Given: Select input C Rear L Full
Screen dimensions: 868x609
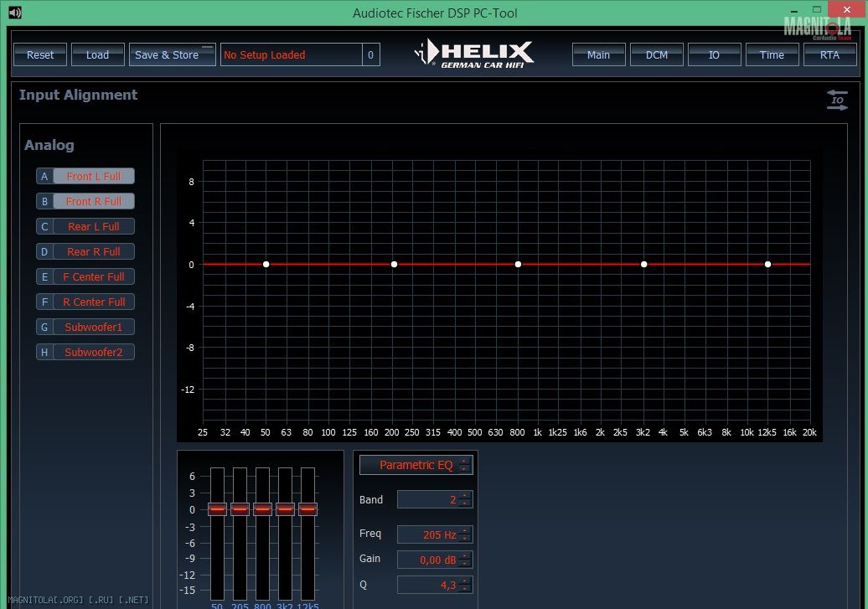Looking at the screenshot, I should pyautogui.click(x=85, y=226).
